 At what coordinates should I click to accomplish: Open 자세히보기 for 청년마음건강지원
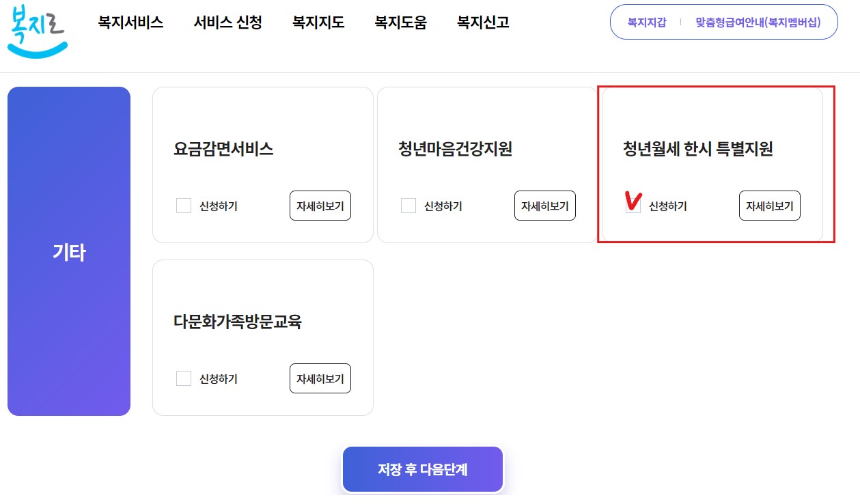544,206
